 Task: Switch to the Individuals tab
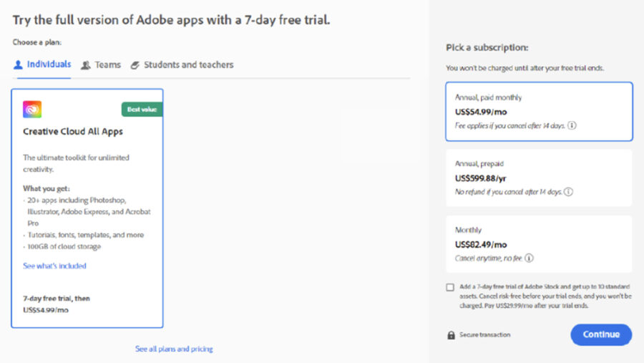point(42,64)
